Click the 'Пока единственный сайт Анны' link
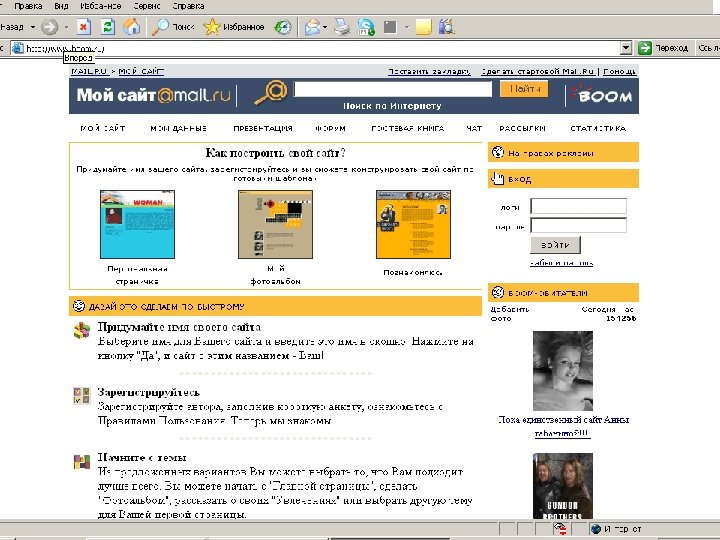The height and width of the screenshot is (540, 720). point(563,419)
